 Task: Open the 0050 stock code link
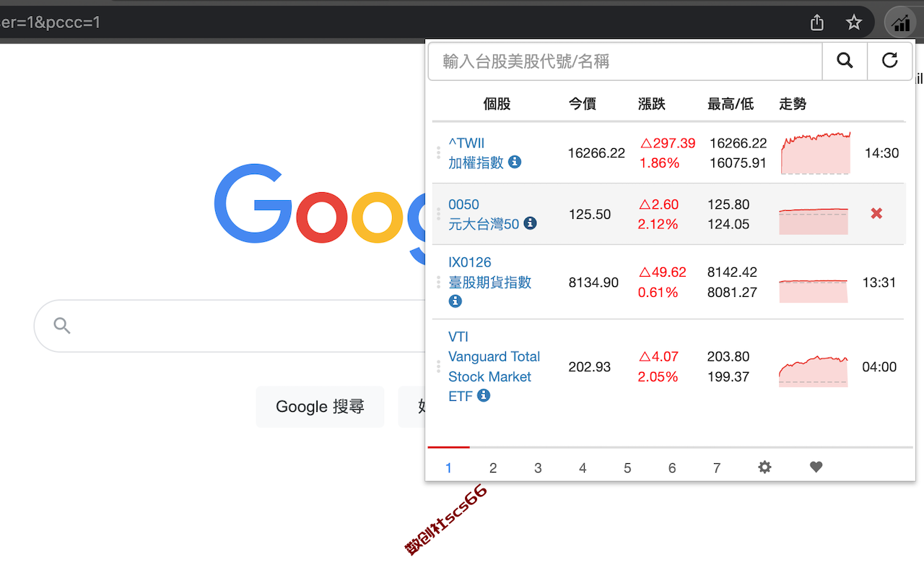click(463, 204)
